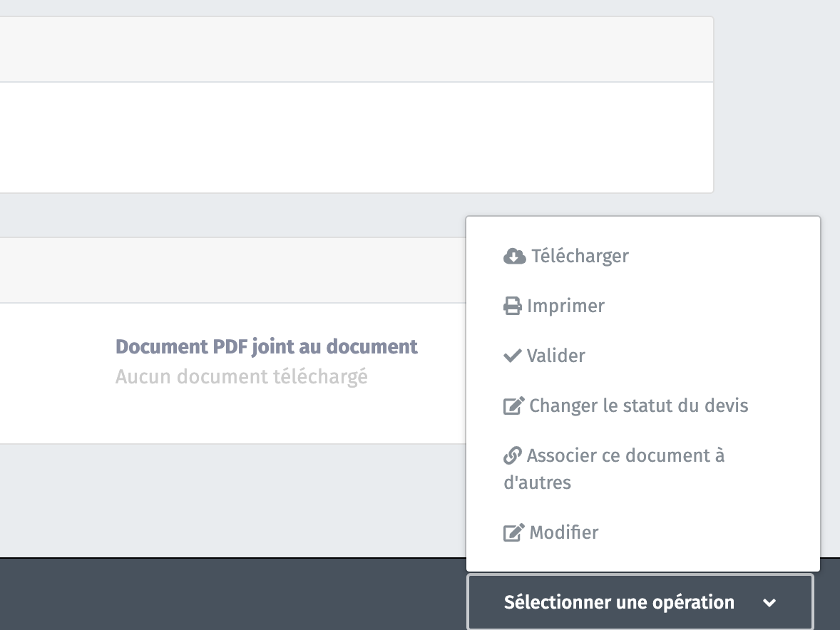
Task: Click the link icon beside Associer ce document
Action: [x=512, y=455]
